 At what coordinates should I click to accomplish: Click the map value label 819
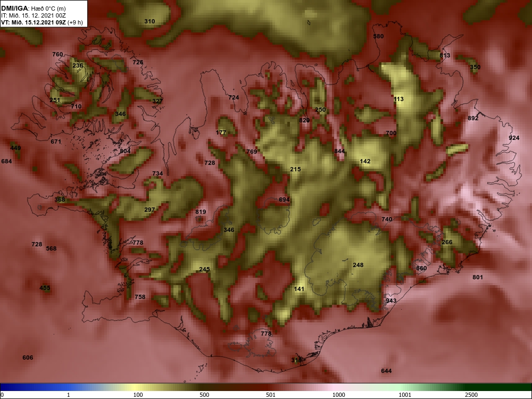tap(201, 212)
